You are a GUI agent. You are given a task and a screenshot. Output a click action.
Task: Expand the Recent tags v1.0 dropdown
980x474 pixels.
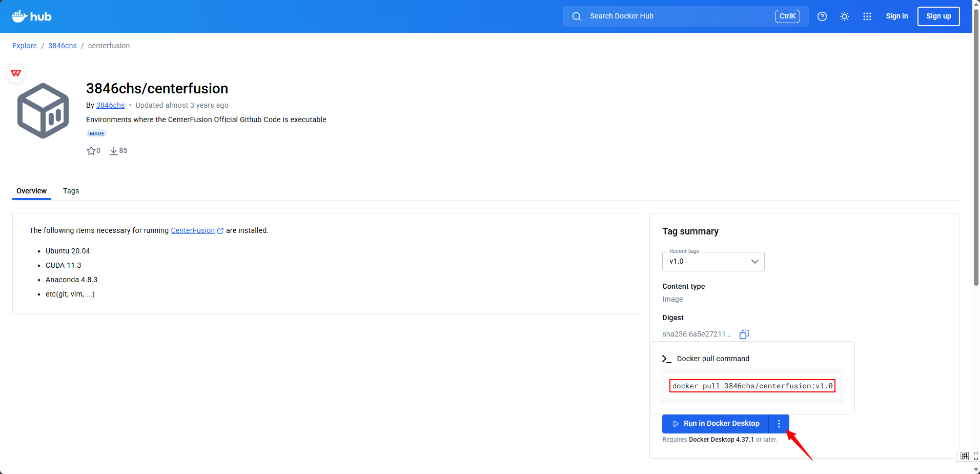pos(713,262)
